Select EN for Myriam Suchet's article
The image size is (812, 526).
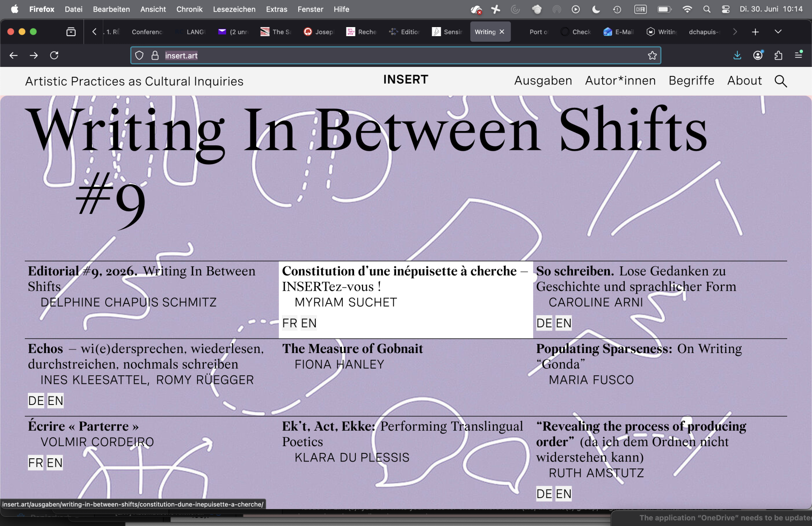[309, 323]
